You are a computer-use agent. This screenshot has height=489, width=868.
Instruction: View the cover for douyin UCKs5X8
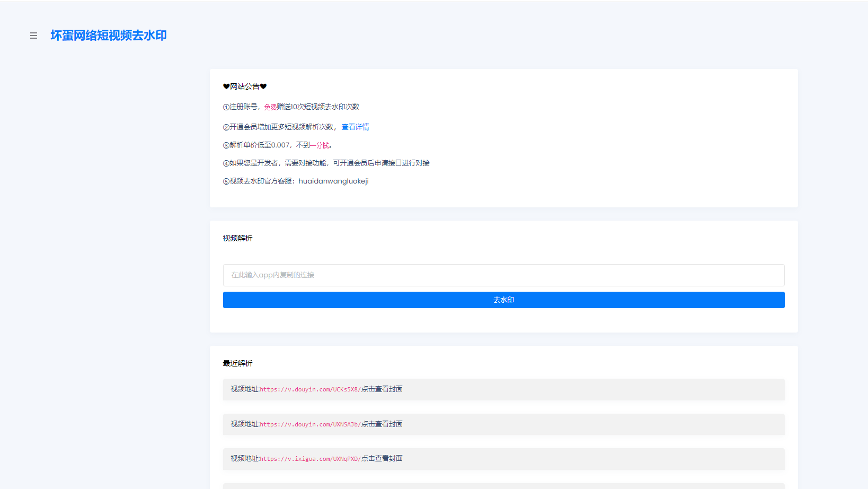click(382, 389)
